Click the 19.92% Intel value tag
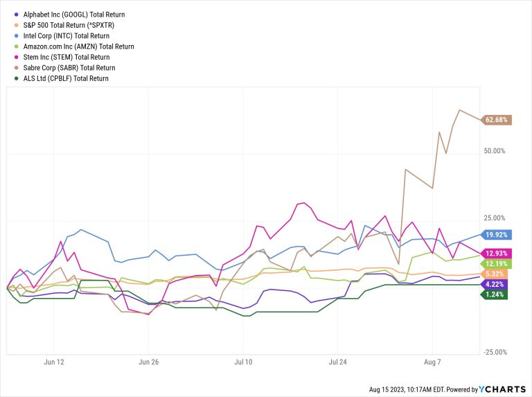The image size is (532, 397). point(497,235)
